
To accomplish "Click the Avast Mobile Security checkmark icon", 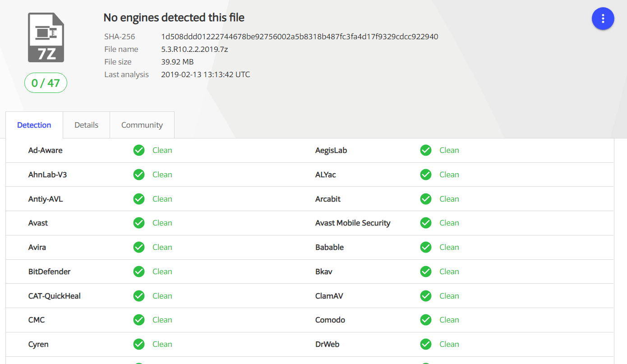I will pyautogui.click(x=426, y=223).
